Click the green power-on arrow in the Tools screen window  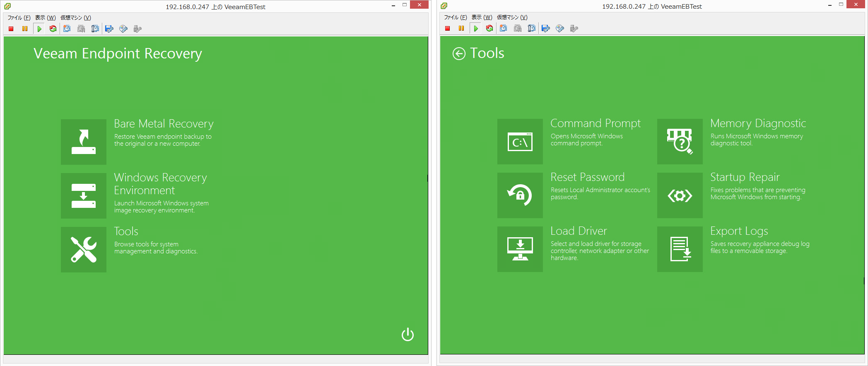[476, 28]
